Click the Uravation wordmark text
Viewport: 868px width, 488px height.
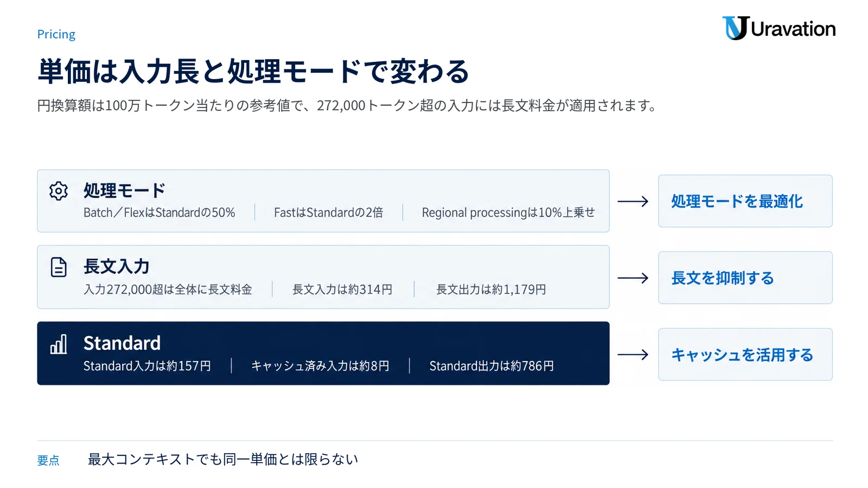[x=793, y=29]
